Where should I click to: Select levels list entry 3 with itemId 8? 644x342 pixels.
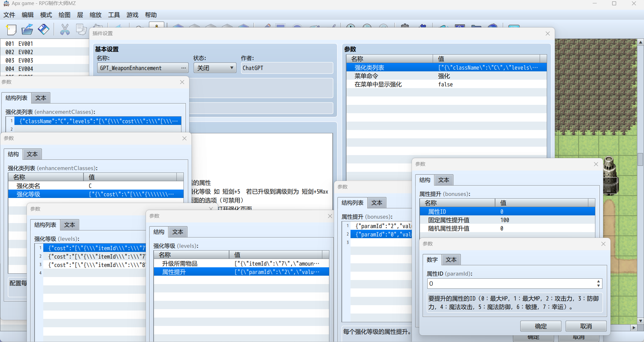[x=95, y=265]
